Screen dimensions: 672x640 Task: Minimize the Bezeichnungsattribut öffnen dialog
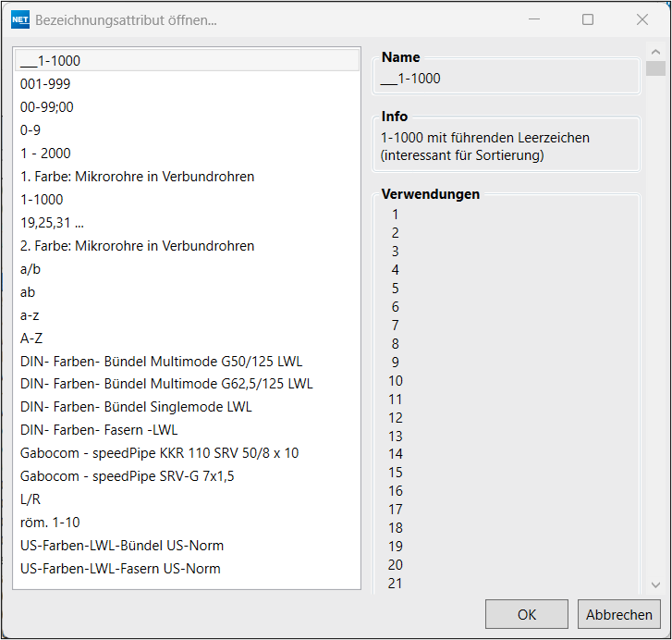pos(534,19)
